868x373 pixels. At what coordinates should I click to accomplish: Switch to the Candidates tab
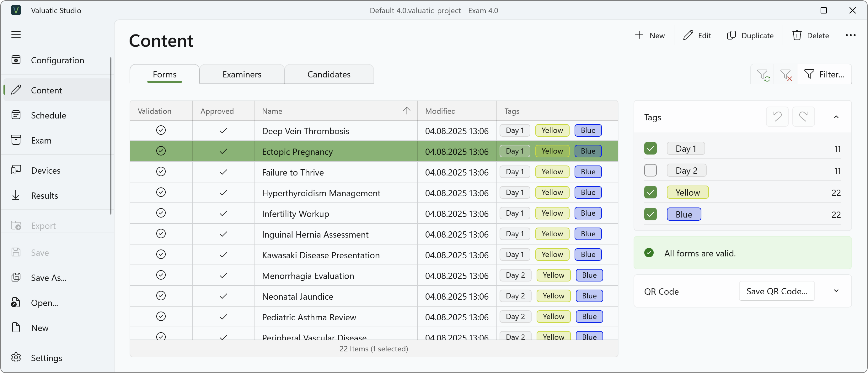[329, 74]
